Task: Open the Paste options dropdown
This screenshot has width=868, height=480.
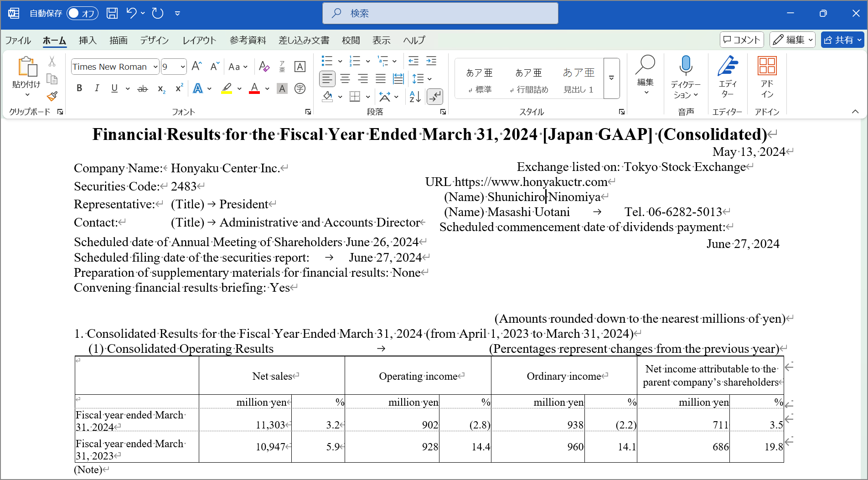Action: click(x=27, y=95)
